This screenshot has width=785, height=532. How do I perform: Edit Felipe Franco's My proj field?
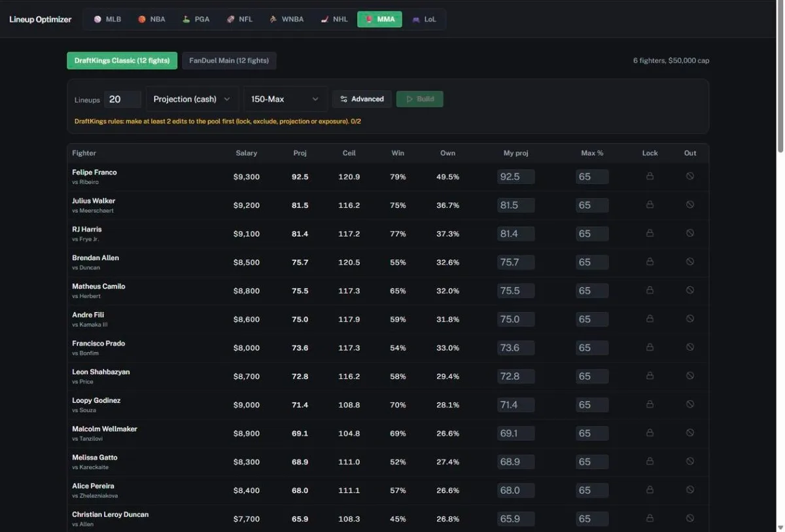coord(515,177)
